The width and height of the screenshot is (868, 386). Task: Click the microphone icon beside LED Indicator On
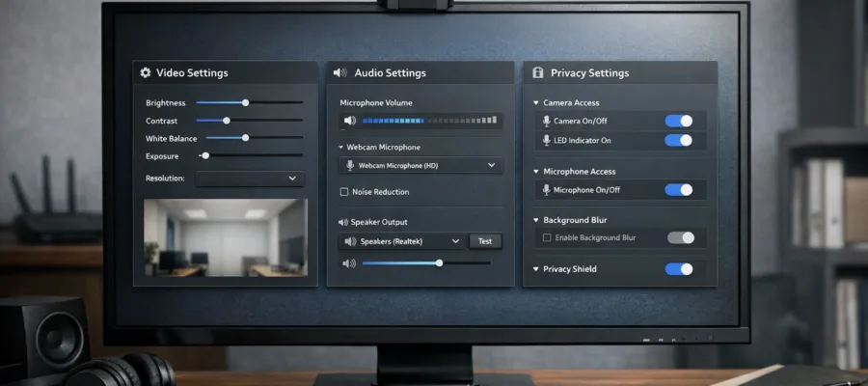click(547, 140)
